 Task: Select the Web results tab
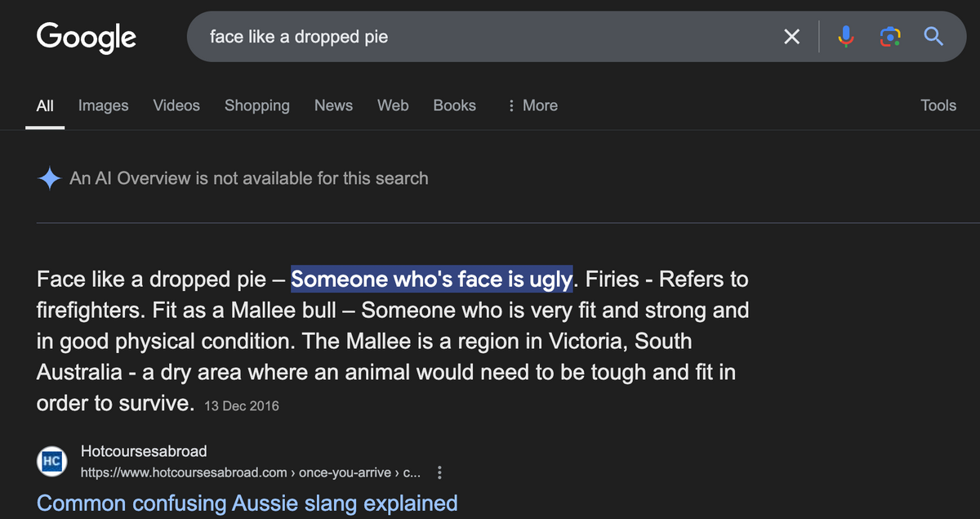point(393,105)
